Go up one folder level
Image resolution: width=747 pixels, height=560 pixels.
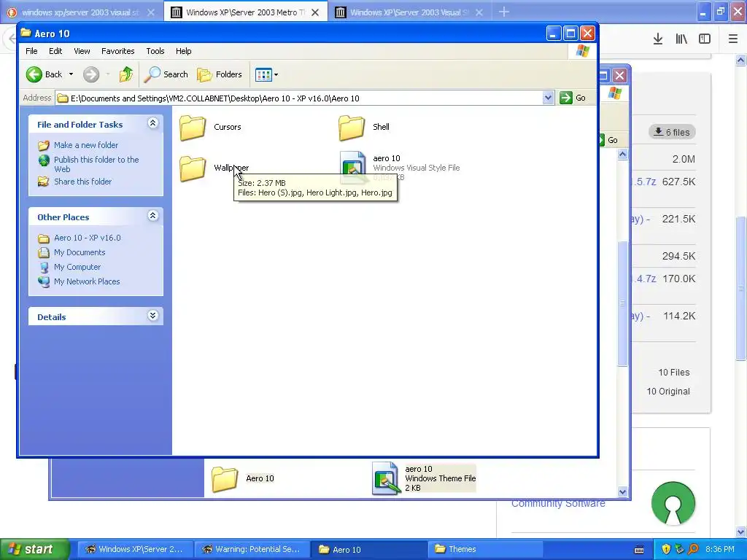click(126, 74)
